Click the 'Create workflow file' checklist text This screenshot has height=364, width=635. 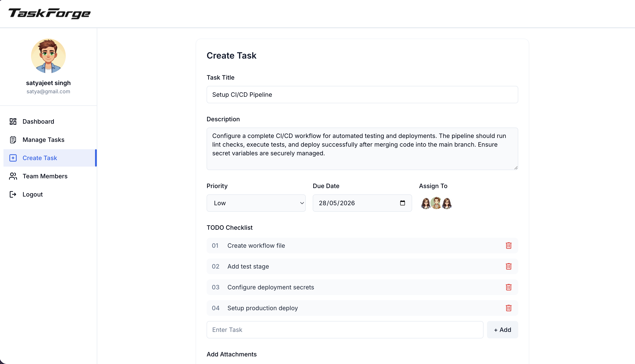[256, 246]
